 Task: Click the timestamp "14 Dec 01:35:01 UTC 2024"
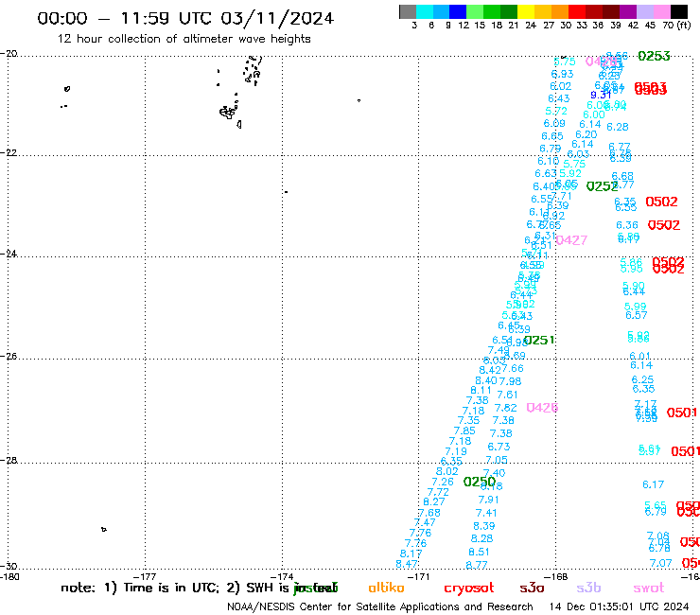coord(619,607)
